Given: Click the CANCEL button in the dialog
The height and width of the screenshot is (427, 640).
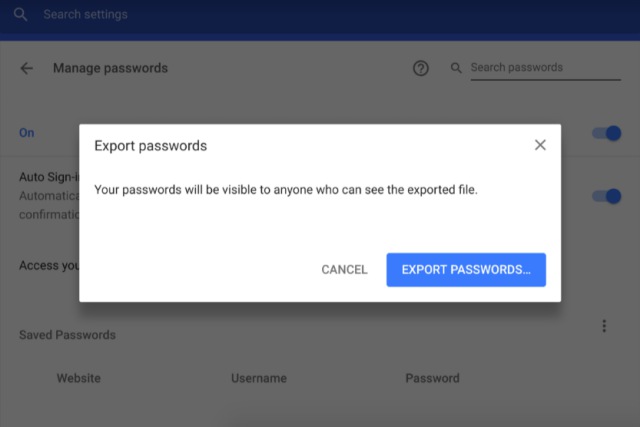Looking at the screenshot, I should tap(344, 270).
